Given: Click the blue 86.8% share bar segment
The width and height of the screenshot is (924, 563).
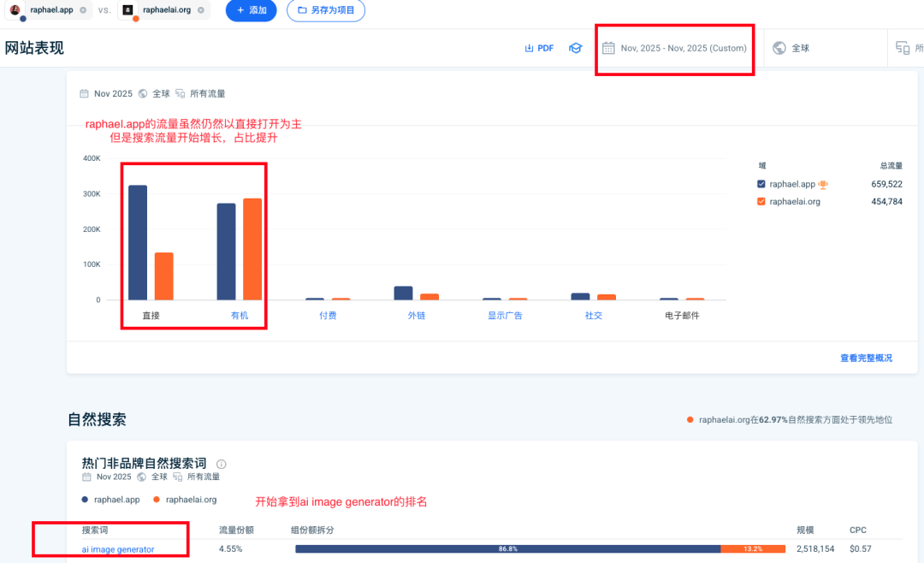Looking at the screenshot, I should (508, 548).
